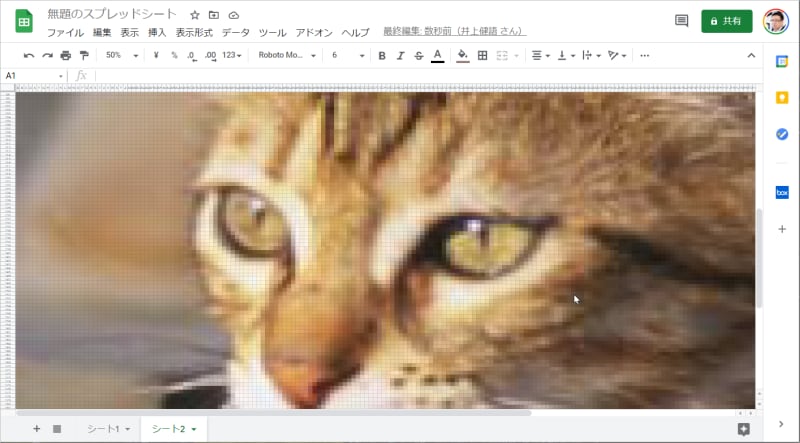Open the 表示形式 menu
This screenshot has width=800, height=443.
click(x=194, y=33)
